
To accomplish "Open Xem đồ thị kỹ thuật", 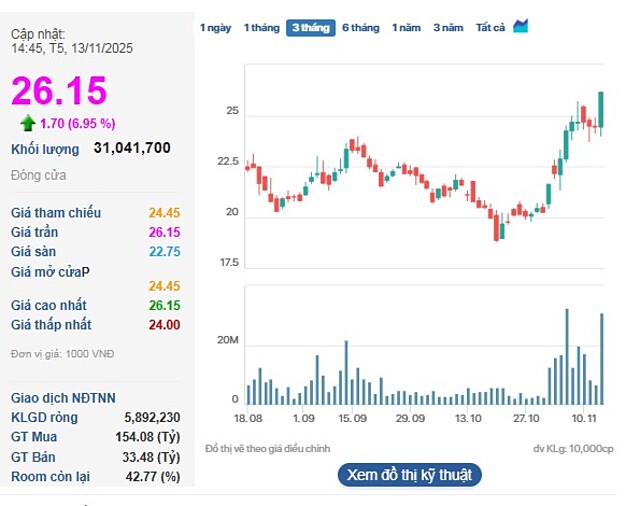I will pos(409,474).
